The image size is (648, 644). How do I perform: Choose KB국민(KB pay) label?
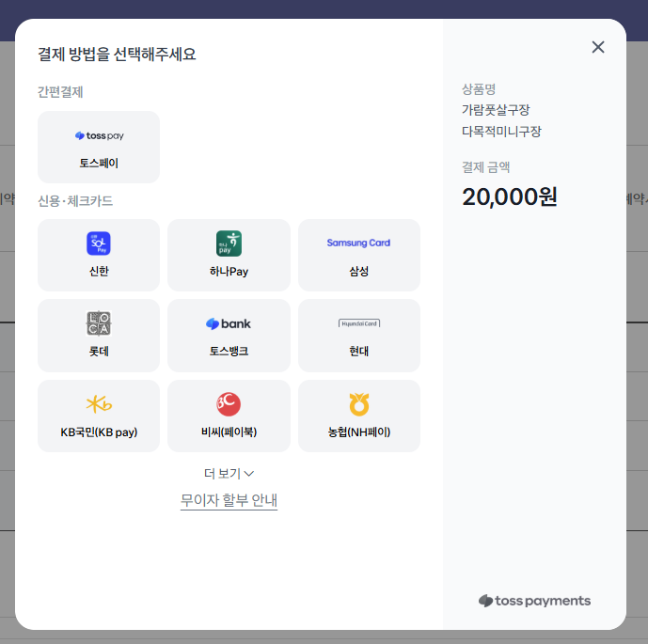pyautogui.click(x=99, y=432)
